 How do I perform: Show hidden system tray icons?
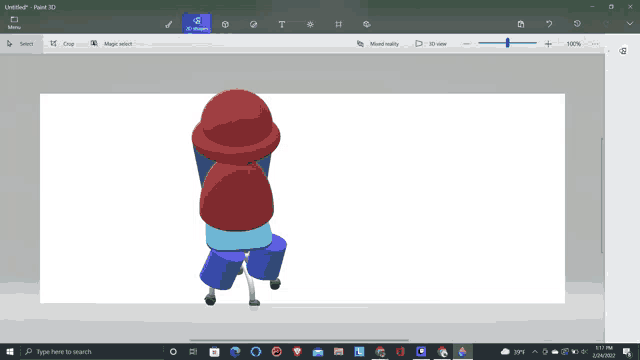(535, 351)
